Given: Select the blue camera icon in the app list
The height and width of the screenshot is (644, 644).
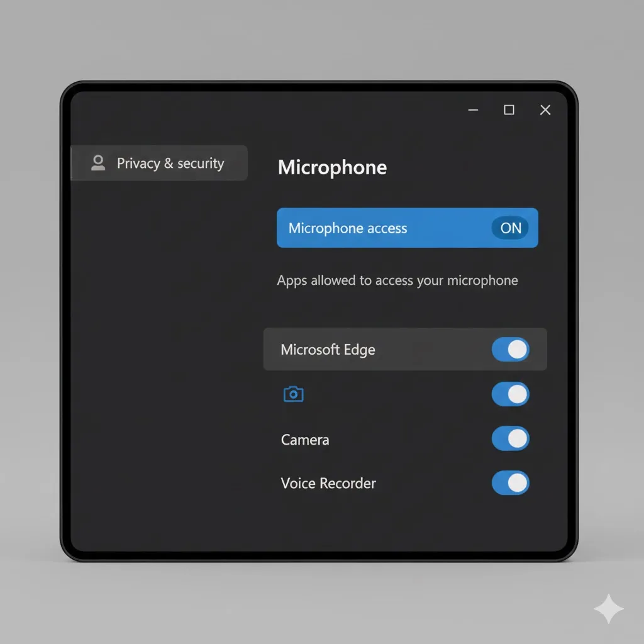Looking at the screenshot, I should (293, 394).
